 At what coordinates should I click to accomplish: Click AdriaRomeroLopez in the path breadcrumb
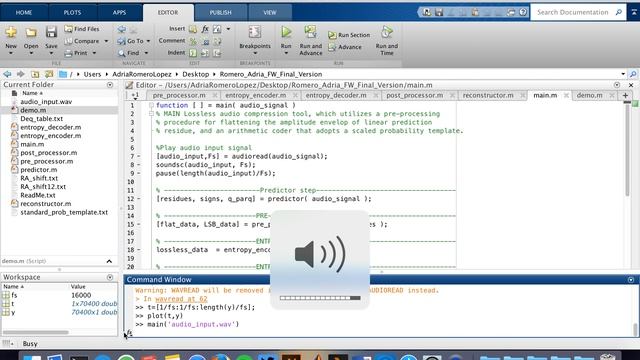click(142, 74)
